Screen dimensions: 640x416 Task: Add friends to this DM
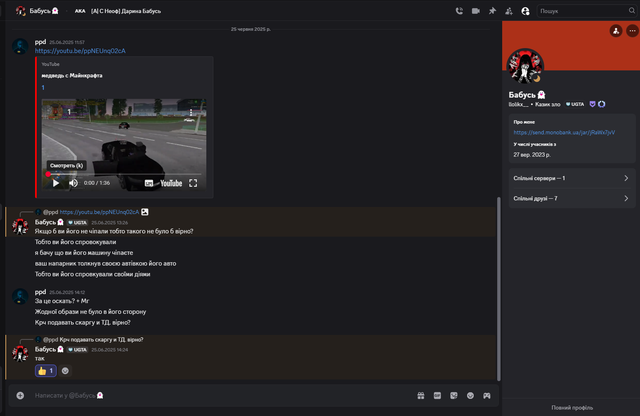coord(509,11)
